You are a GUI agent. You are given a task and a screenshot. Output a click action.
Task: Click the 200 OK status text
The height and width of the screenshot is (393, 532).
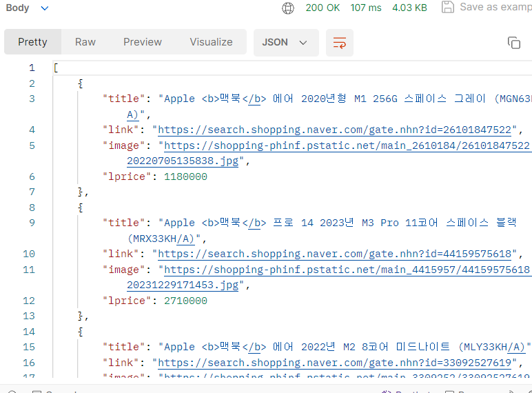pos(323,8)
